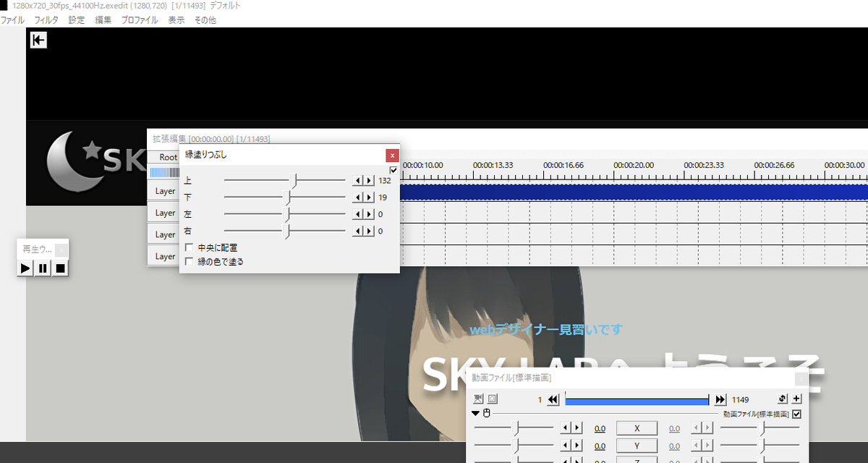This screenshot has height=463, width=868.
Task: Click the 動画ファイル[標準描画] label beside checkbox
Action: coord(756,415)
